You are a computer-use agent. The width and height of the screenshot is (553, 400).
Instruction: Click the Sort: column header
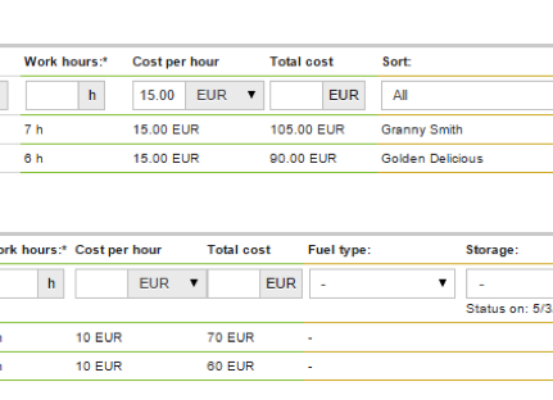point(397,62)
